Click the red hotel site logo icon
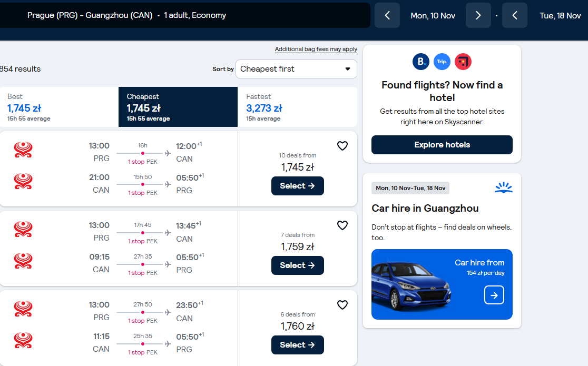This screenshot has width=588, height=366. 463,62
